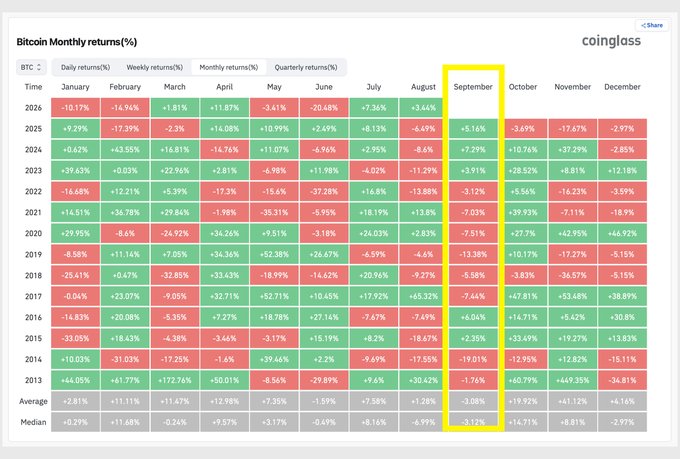The width and height of the screenshot is (680, 459).
Task: Click the Share button
Action: (x=652, y=25)
